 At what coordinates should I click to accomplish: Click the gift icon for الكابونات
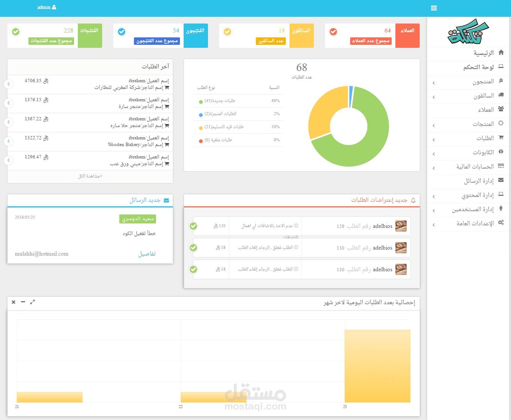pyautogui.click(x=501, y=152)
